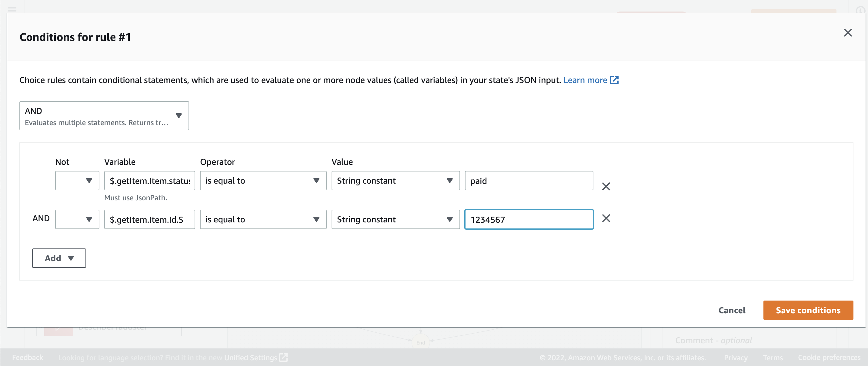The width and height of the screenshot is (868, 366).
Task: Click the 'Value' column header label
Action: [x=342, y=162]
